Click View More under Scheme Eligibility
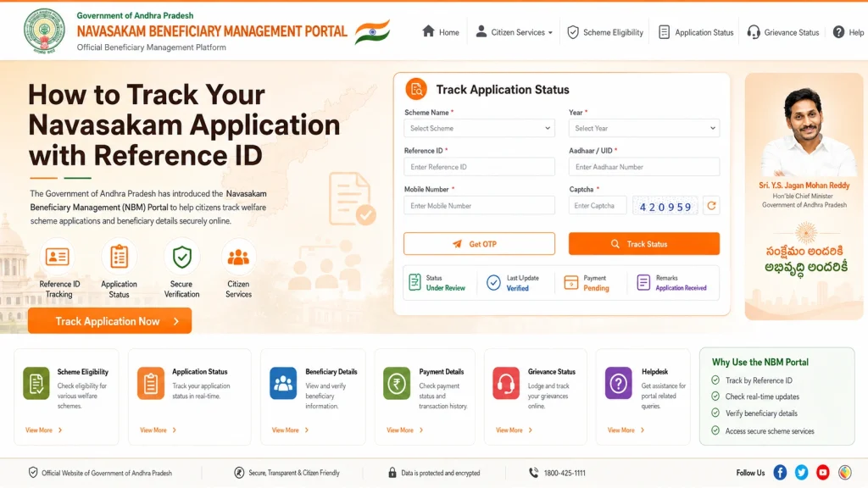This screenshot has width=868, height=488. click(x=44, y=430)
